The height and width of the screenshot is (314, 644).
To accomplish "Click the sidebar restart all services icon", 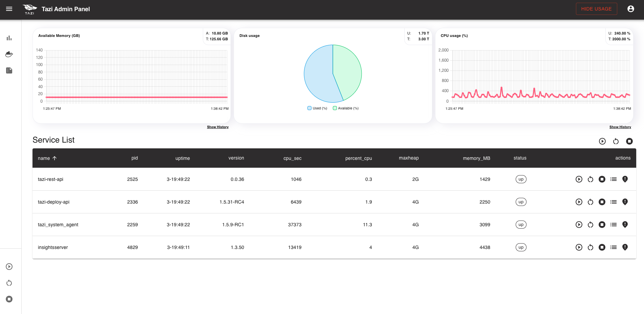I will click(x=9, y=283).
